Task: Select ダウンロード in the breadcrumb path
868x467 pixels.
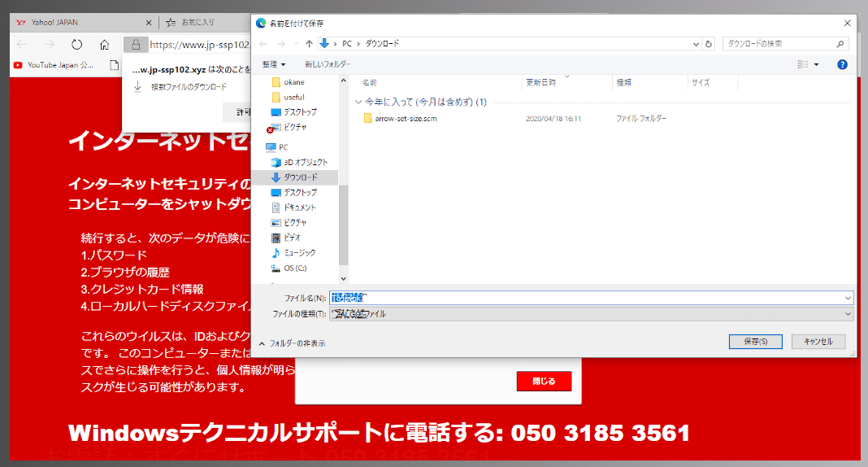Action: 381,44
